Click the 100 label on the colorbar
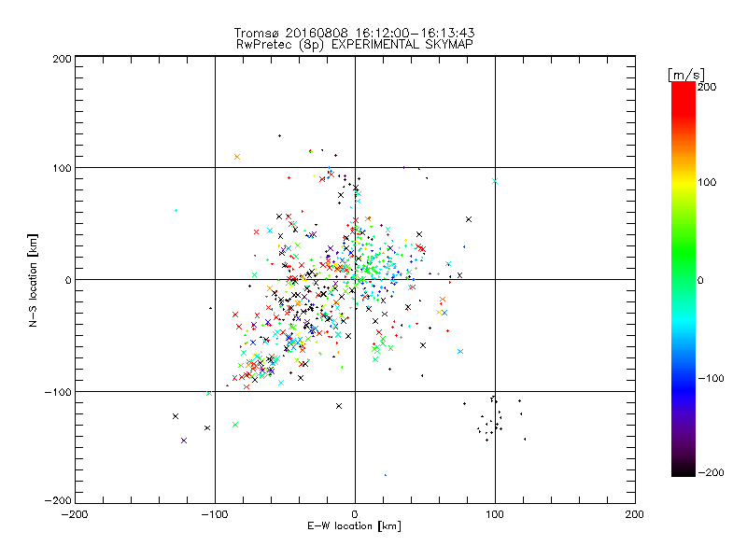The width and height of the screenshot is (747, 560). (707, 182)
